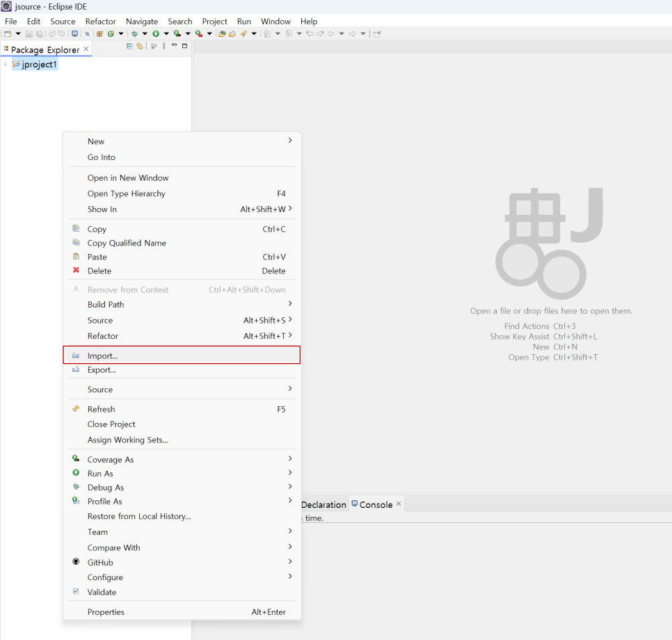Open the GitHub submenu

pyautogui.click(x=182, y=562)
